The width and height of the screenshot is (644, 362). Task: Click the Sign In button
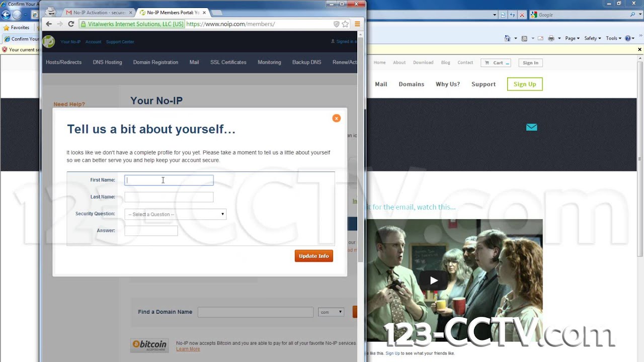530,63
